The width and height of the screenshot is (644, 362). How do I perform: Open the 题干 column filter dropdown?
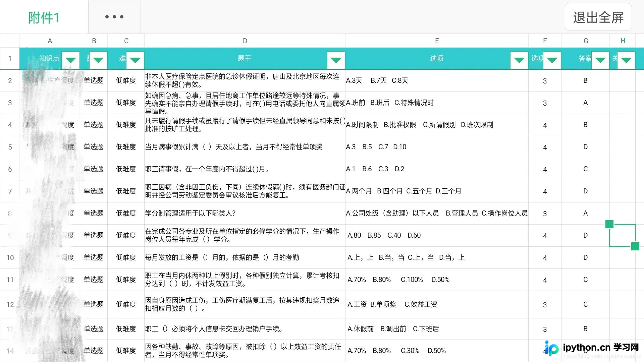tap(336, 60)
